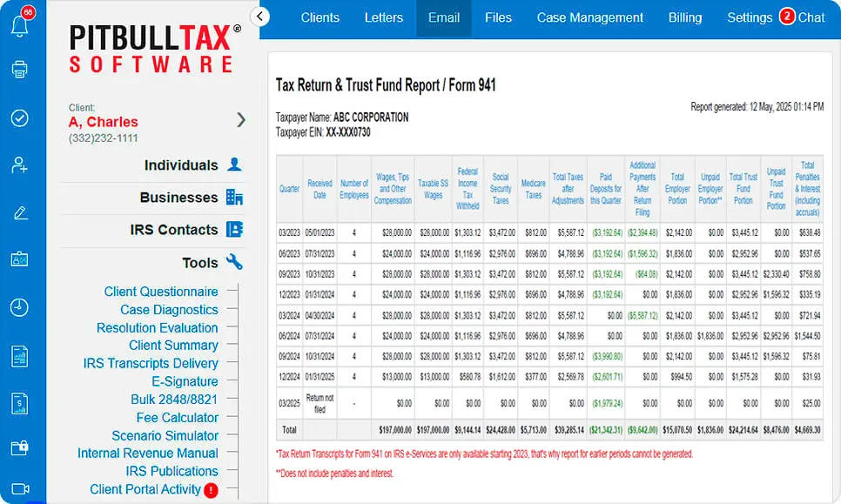Expand client A, Charles details chevron
Image resolution: width=841 pixels, height=504 pixels.
241,121
